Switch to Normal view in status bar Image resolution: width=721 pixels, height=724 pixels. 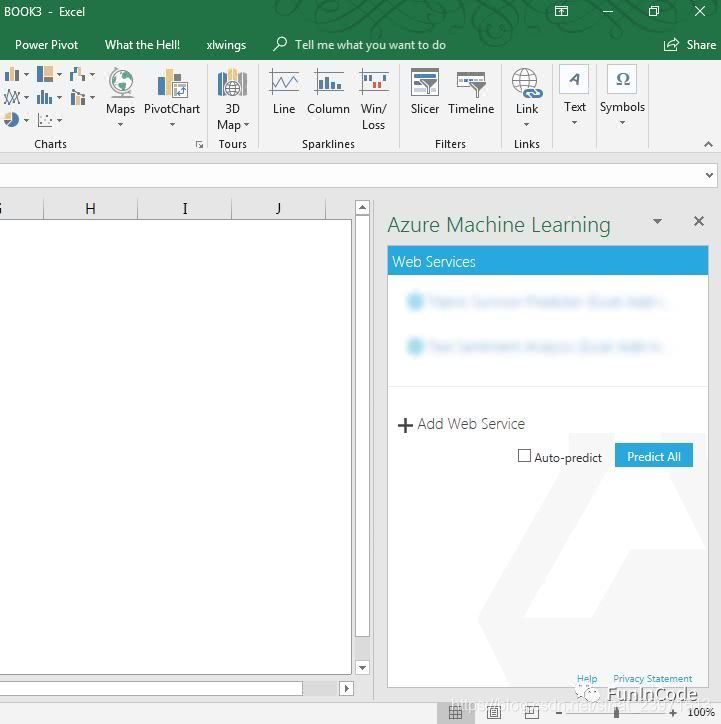[x=456, y=712]
